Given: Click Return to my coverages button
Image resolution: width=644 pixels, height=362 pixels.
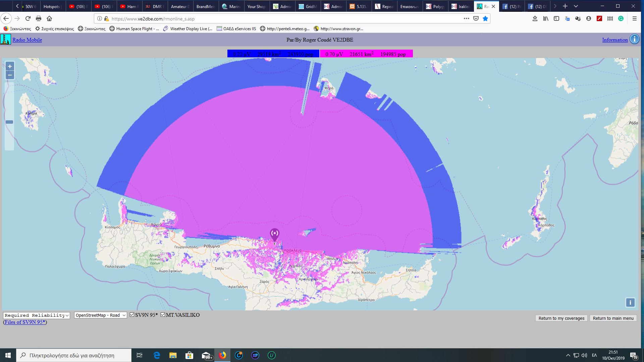Looking at the screenshot, I should 561,318.
